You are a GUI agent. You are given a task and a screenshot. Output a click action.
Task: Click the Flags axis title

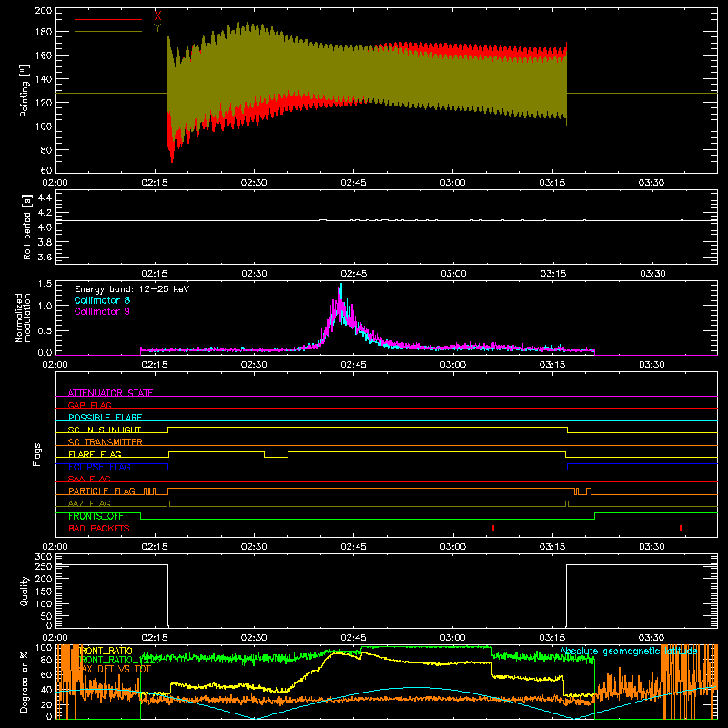point(36,454)
